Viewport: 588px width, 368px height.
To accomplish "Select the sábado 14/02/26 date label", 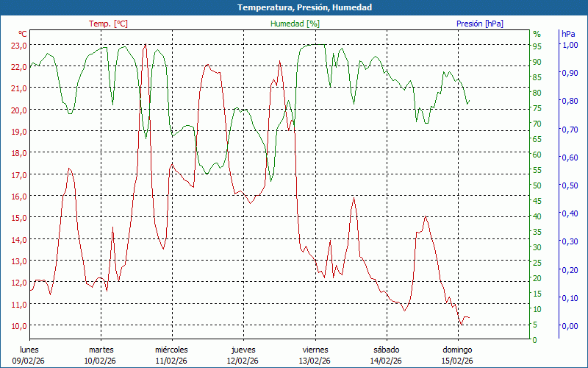I will point(386,355).
